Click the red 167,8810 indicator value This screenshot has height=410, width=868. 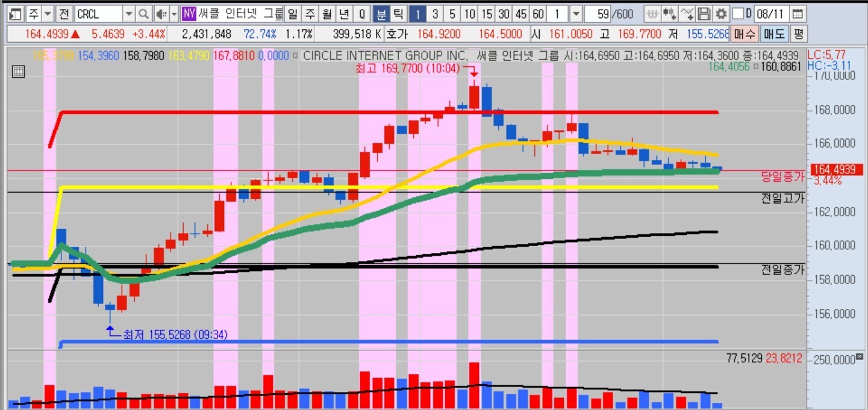point(235,55)
